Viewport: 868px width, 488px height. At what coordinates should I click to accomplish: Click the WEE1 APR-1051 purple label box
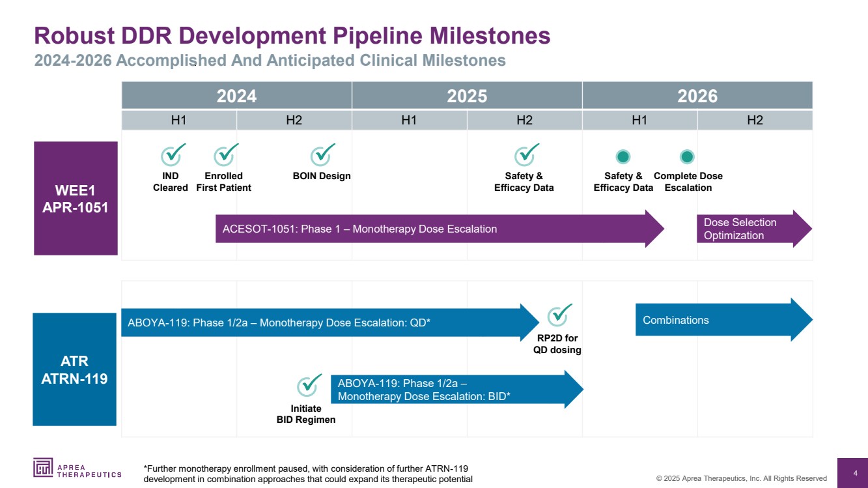point(76,198)
